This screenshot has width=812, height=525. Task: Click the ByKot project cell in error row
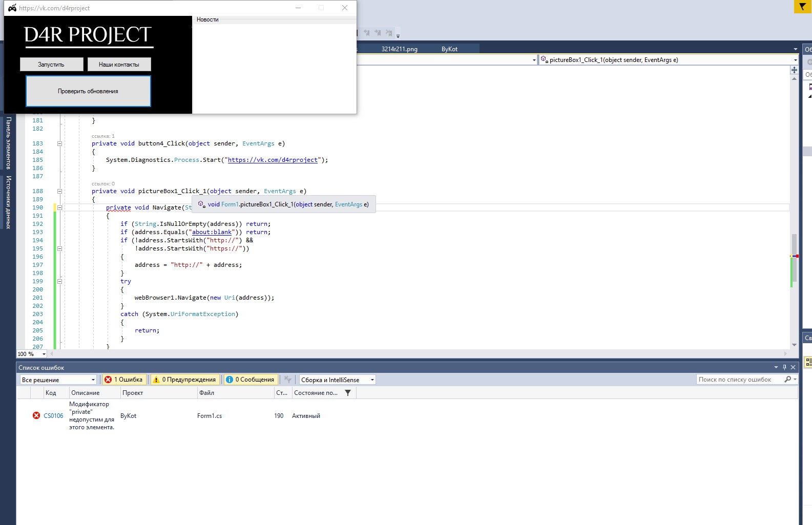pyautogui.click(x=129, y=416)
